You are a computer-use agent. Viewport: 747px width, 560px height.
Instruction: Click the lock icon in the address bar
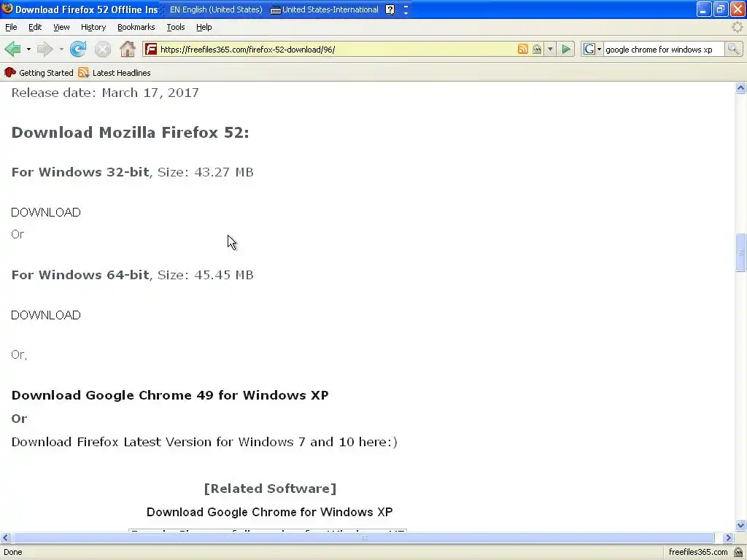[537, 49]
